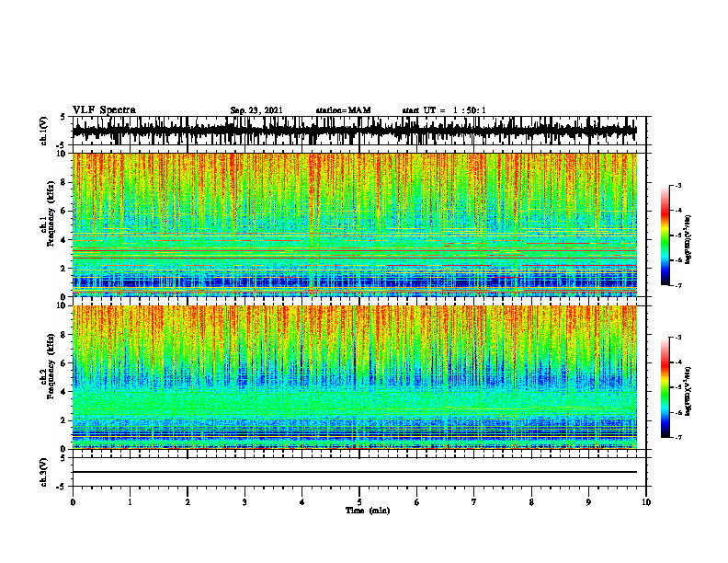The image size is (728, 563).
Task: Click the time axis tick labeled 2
Action: pos(188,502)
